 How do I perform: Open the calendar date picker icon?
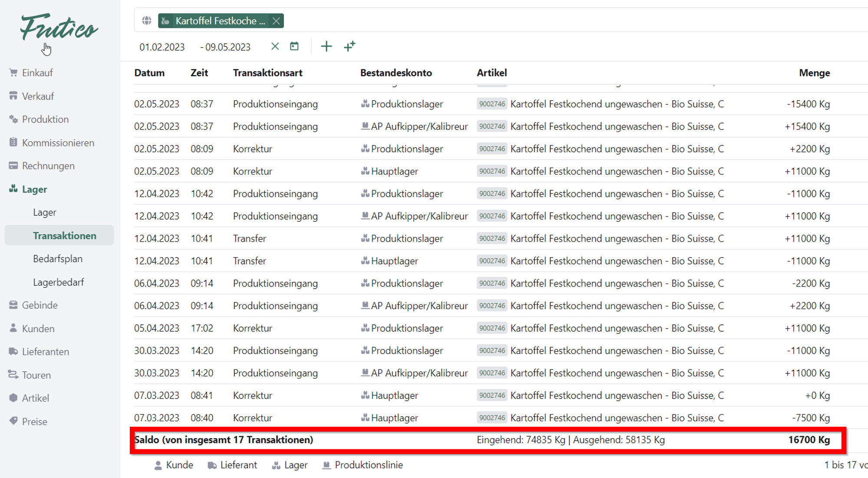(x=294, y=46)
